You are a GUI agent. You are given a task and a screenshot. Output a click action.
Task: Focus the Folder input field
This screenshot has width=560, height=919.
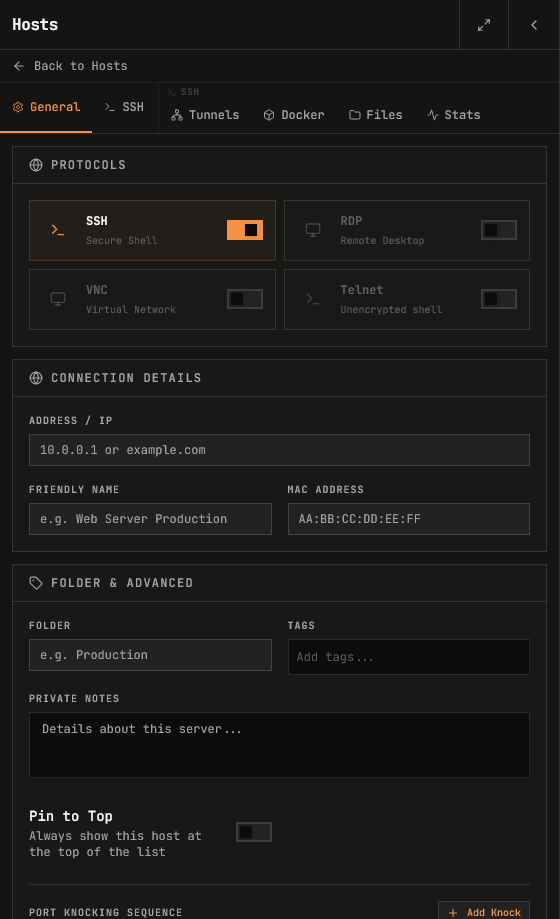pos(150,655)
